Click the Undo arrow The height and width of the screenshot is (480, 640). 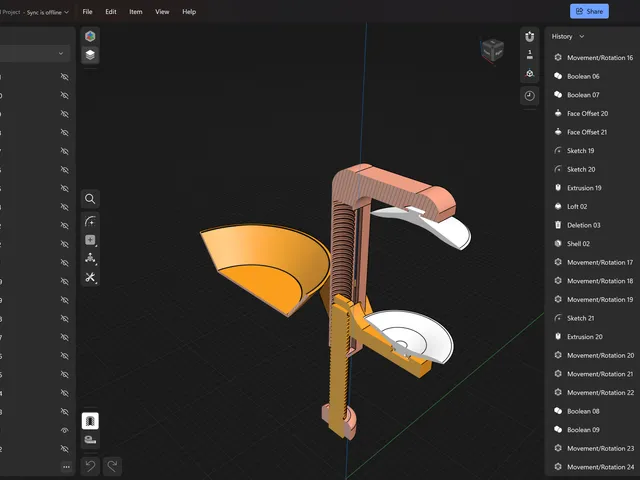90,466
